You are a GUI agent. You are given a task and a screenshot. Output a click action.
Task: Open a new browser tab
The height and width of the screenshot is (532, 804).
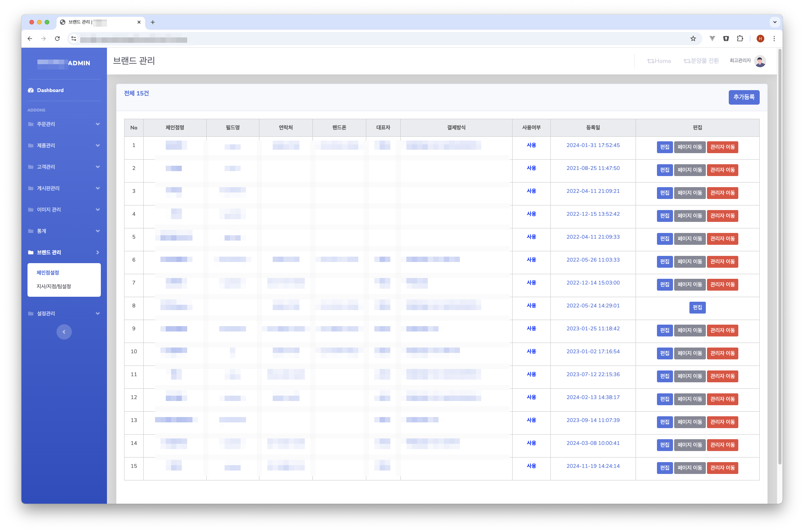coord(153,22)
